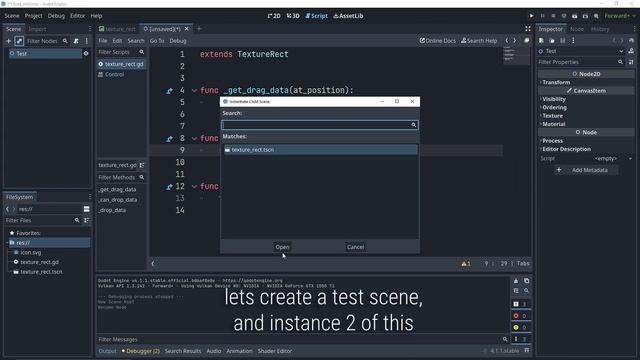
Task: Fold the _get_drag_data function at line 4
Action: point(194,90)
